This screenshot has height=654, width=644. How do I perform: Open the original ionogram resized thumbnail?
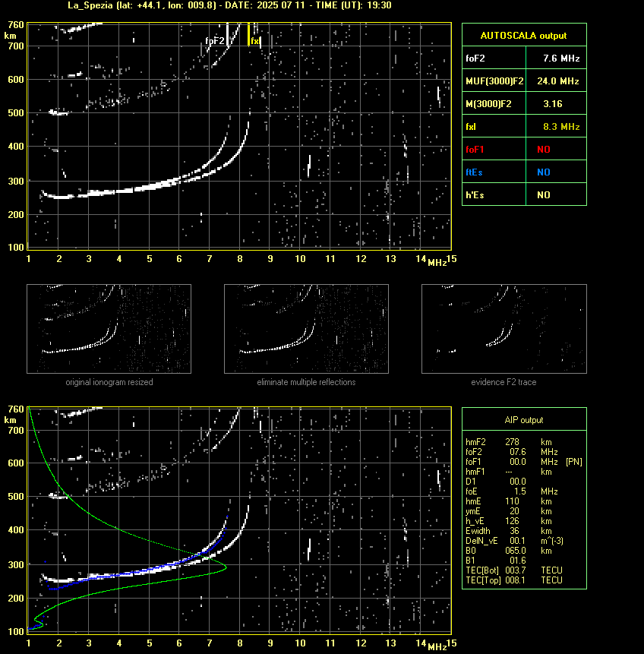point(109,329)
